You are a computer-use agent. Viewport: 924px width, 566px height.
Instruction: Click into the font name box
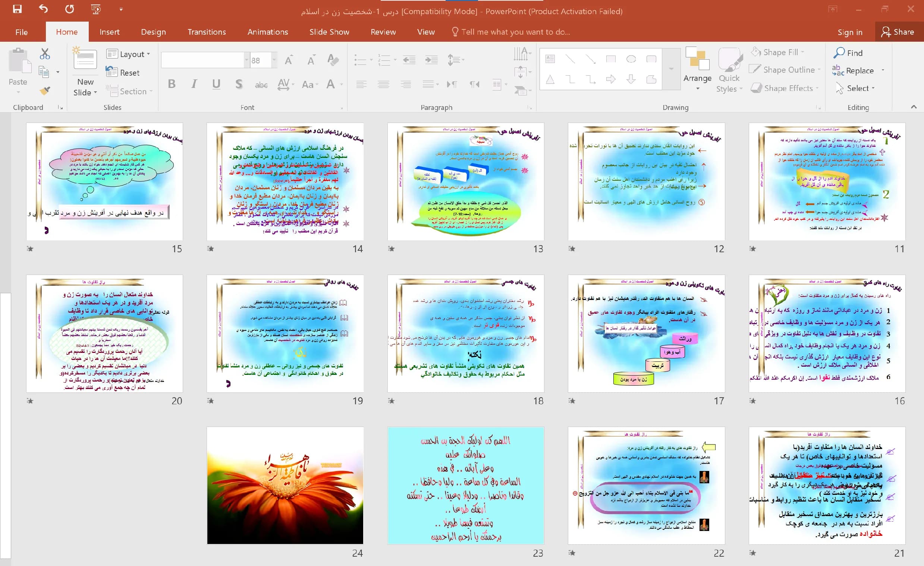click(x=202, y=60)
